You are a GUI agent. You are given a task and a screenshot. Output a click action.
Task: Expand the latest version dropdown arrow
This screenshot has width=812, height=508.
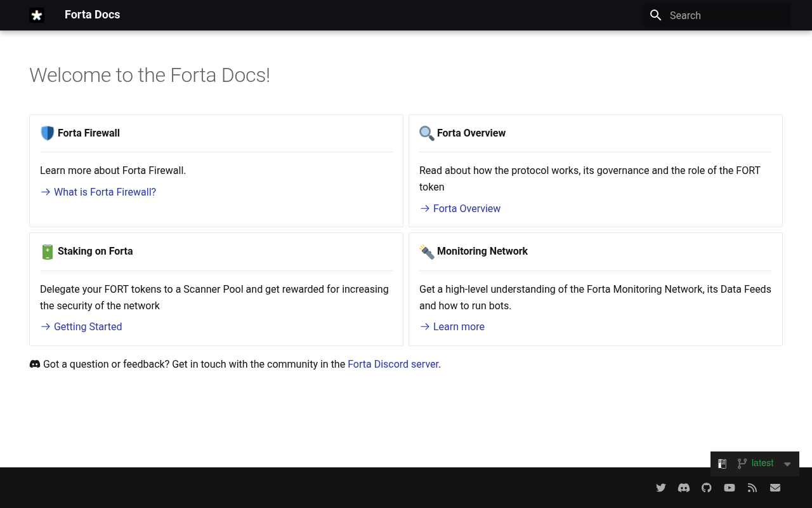(x=787, y=464)
